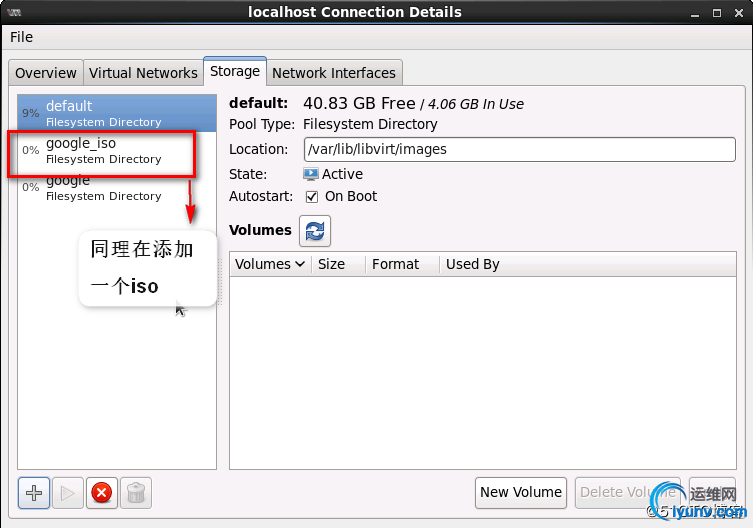Click the pool Location path field

tap(519, 150)
